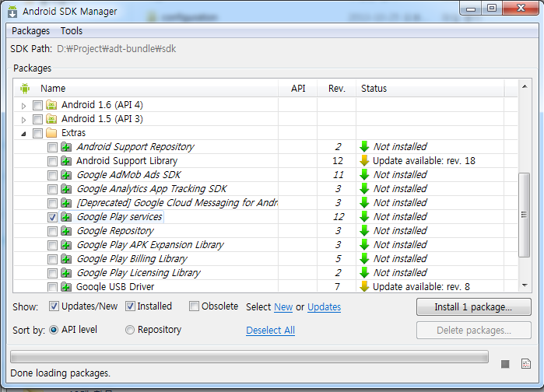Toggle the Installed show checkbox

click(130, 306)
